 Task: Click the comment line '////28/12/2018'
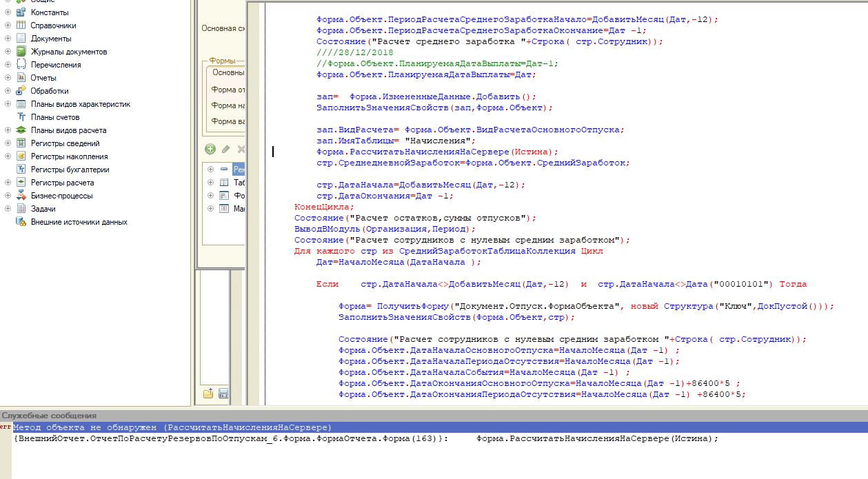click(x=355, y=52)
